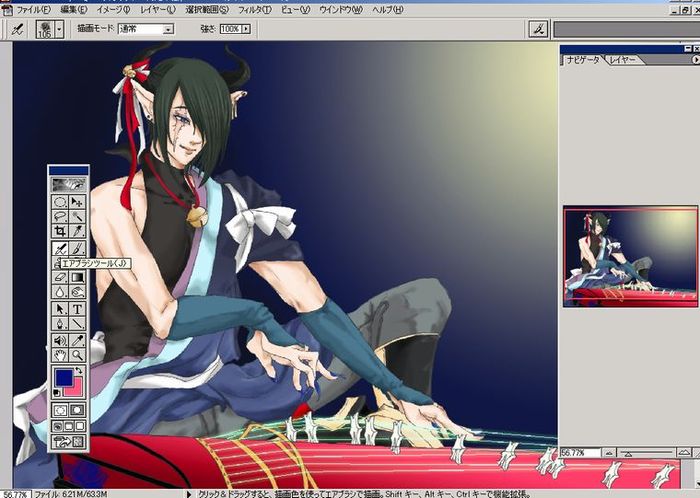
Task: Open status bar info triangle menu
Action: tap(189, 494)
